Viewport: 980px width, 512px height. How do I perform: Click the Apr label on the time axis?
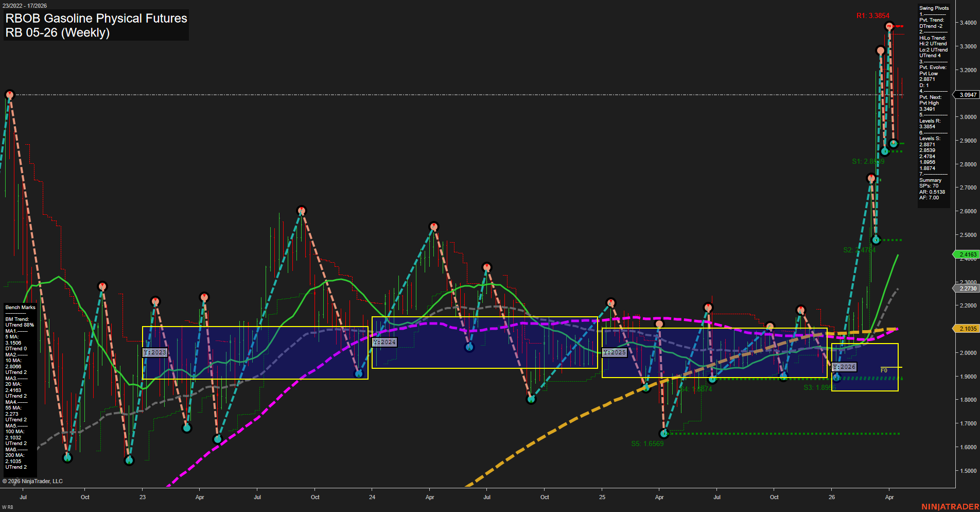click(x=890, y=497)
